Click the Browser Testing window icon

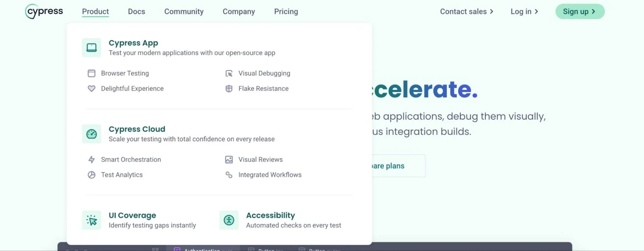91,73
